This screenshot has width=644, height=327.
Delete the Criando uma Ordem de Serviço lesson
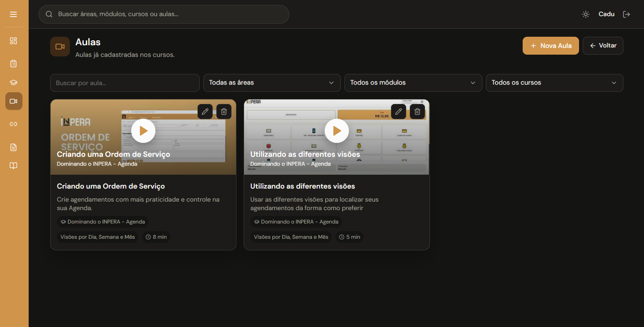[224, 112]
